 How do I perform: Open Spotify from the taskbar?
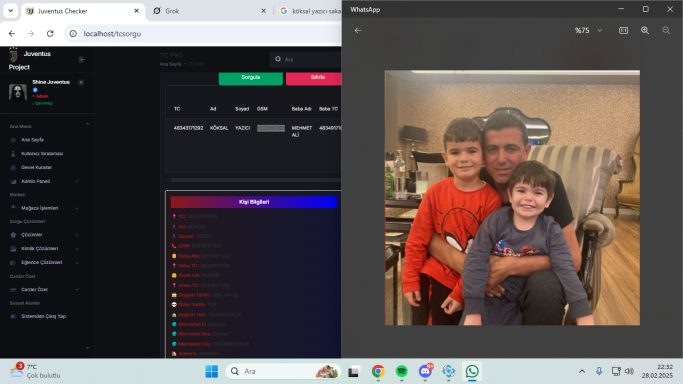402,371
